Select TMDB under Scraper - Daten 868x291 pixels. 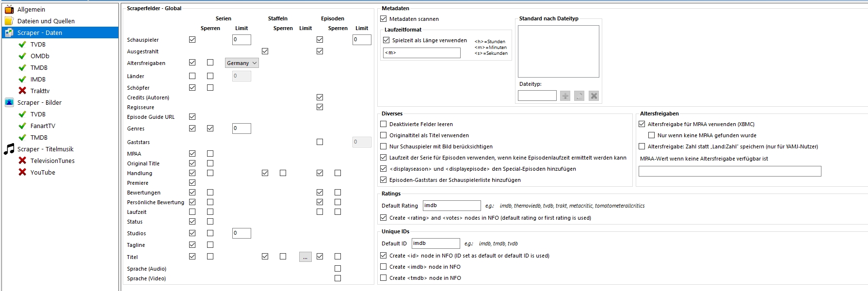39,67
